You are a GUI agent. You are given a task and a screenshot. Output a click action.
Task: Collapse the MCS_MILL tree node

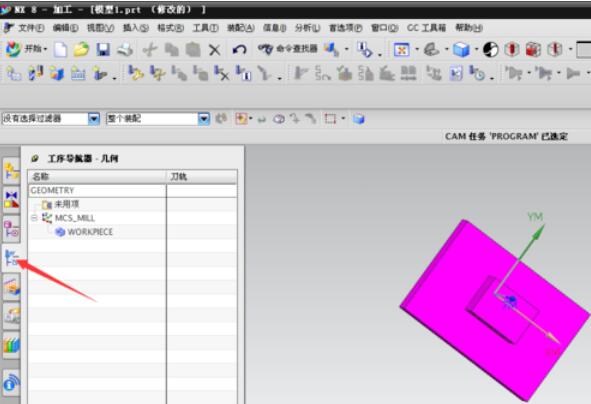click(x=34, y=218)
